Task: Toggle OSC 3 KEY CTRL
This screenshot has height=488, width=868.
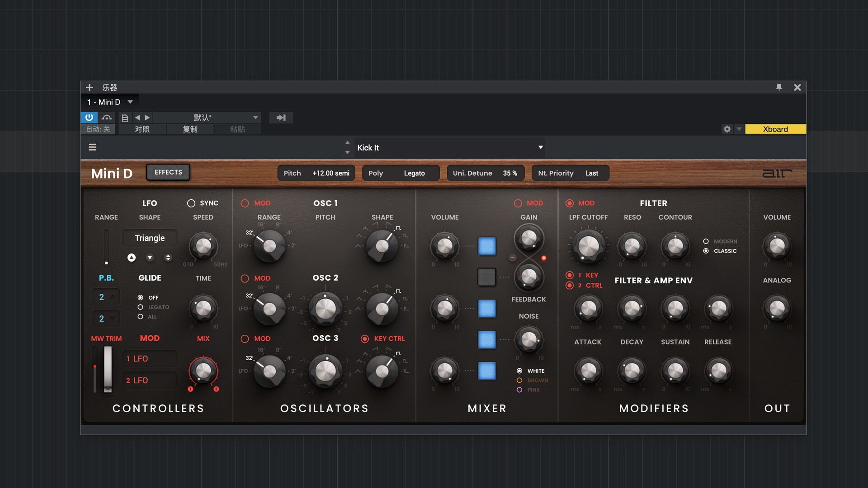Action: pos(365,339)
